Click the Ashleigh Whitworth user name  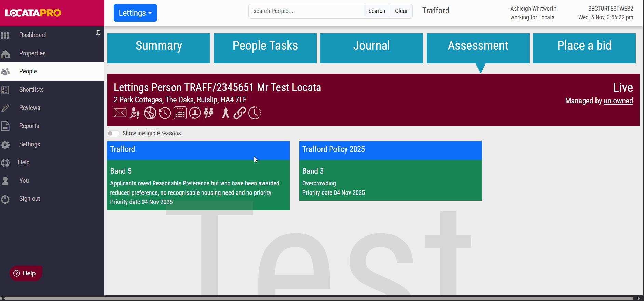click(533, 9)
